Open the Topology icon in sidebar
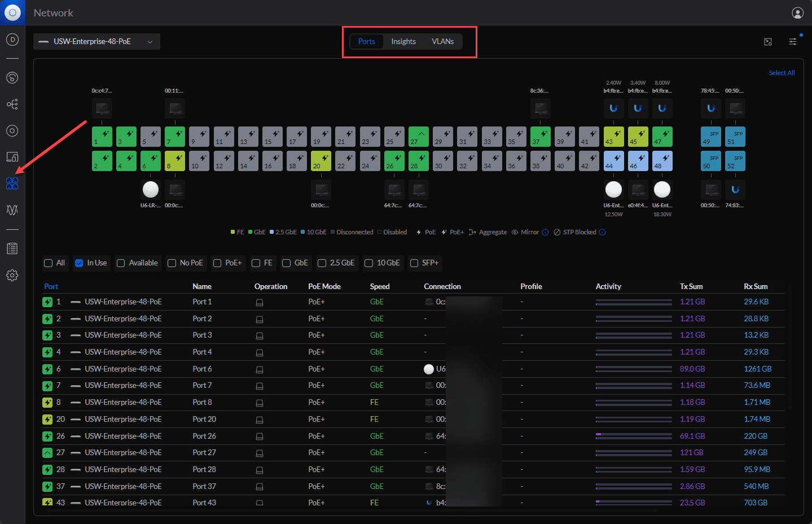The image size is (812, 524). pos(12,104)
